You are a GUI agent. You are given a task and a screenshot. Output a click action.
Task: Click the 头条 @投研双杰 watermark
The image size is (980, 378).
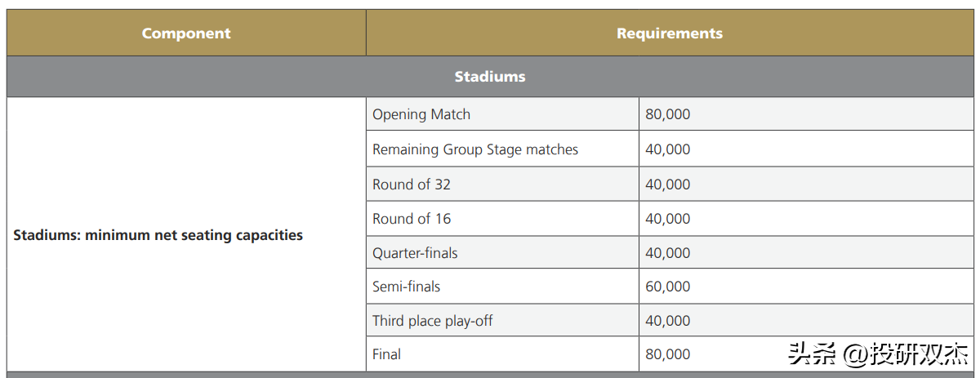(x=878, y=354)
